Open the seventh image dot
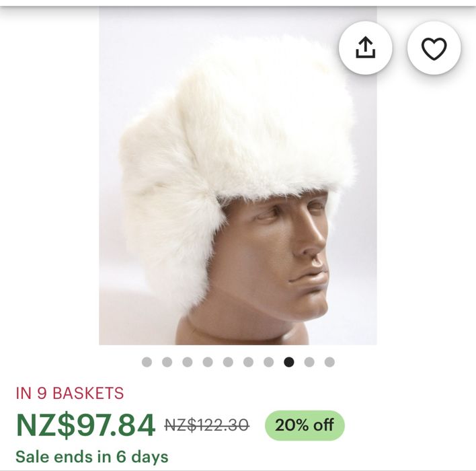 point(268,362)
